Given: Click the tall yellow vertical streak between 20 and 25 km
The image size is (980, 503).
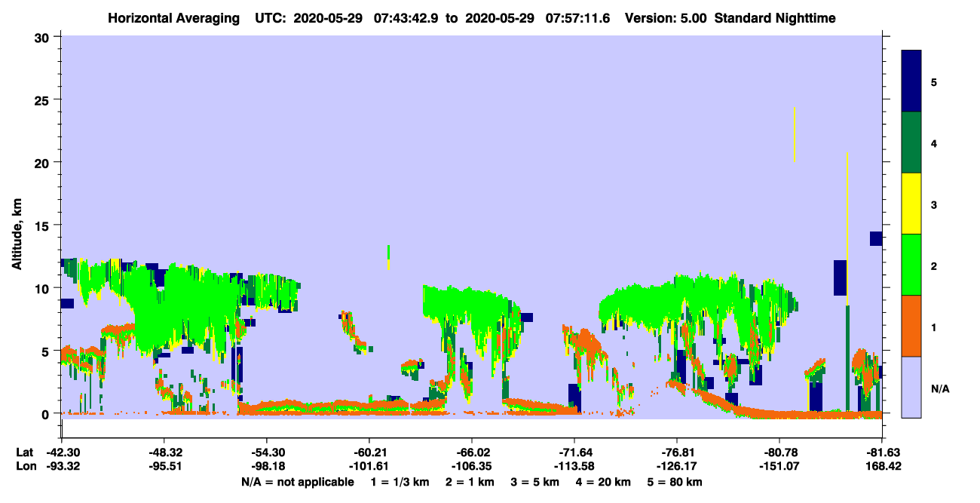Looking at the screenshot, I should (795, 134).
